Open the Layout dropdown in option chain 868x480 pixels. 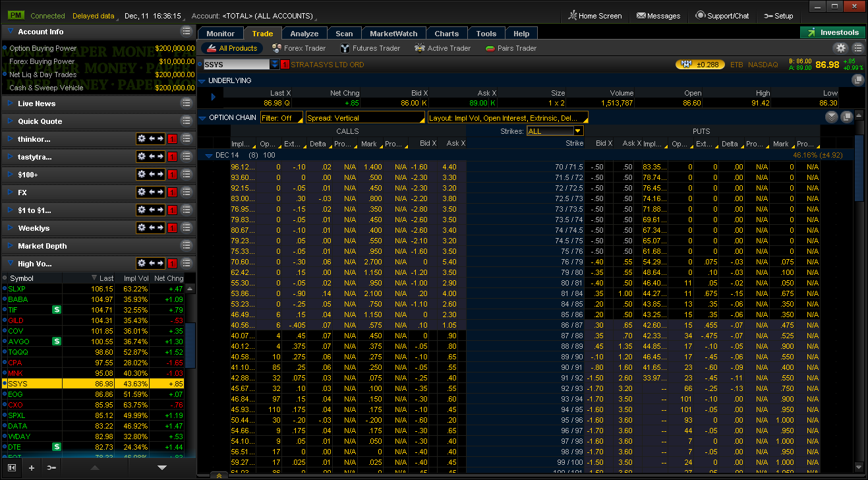point(507,118)
